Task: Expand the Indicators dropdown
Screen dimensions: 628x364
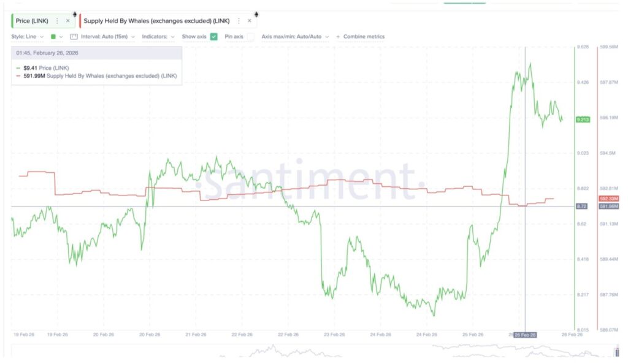Action: pos(158,37)
